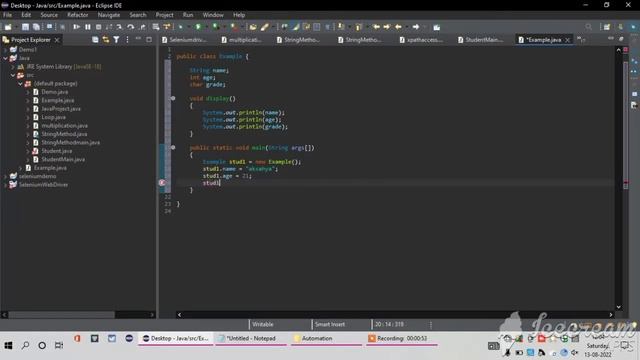
Task: Maximize the Project Explorer panel
Action: 149,40
